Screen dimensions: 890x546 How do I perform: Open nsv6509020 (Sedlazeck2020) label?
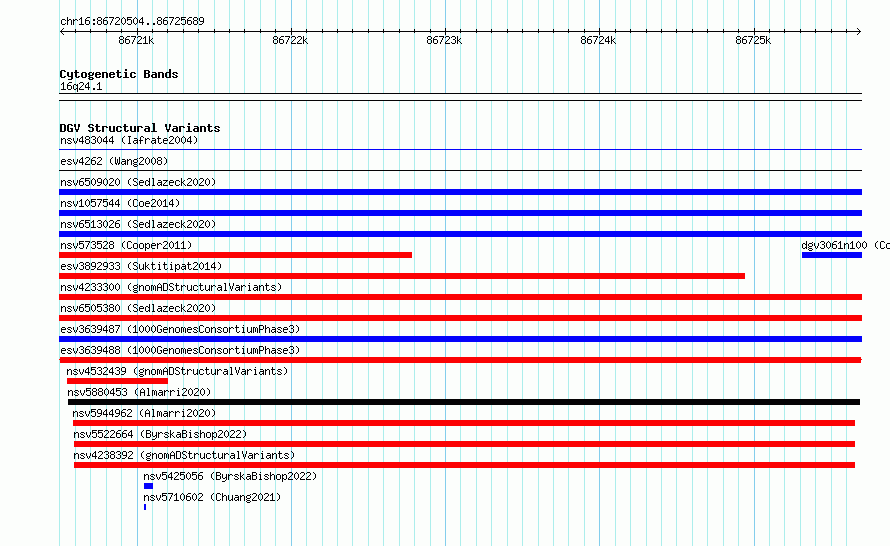[x=138, y=182]
